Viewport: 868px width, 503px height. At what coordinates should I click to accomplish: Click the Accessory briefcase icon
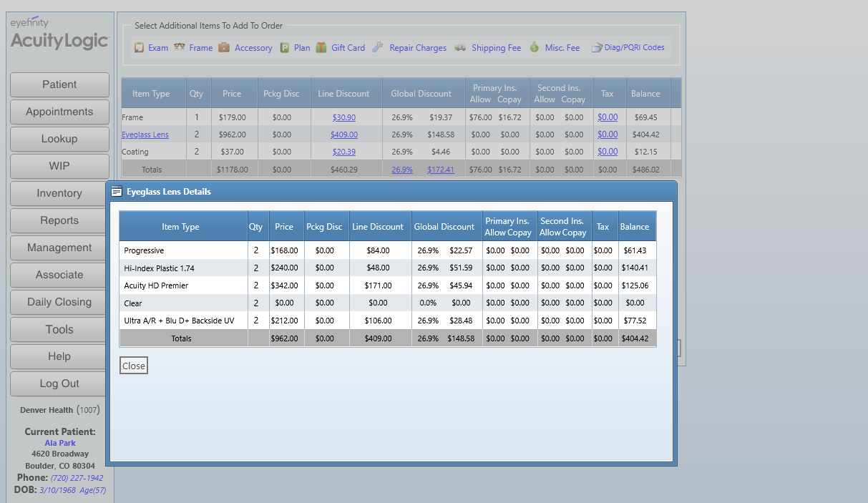[x=224, y=48]
